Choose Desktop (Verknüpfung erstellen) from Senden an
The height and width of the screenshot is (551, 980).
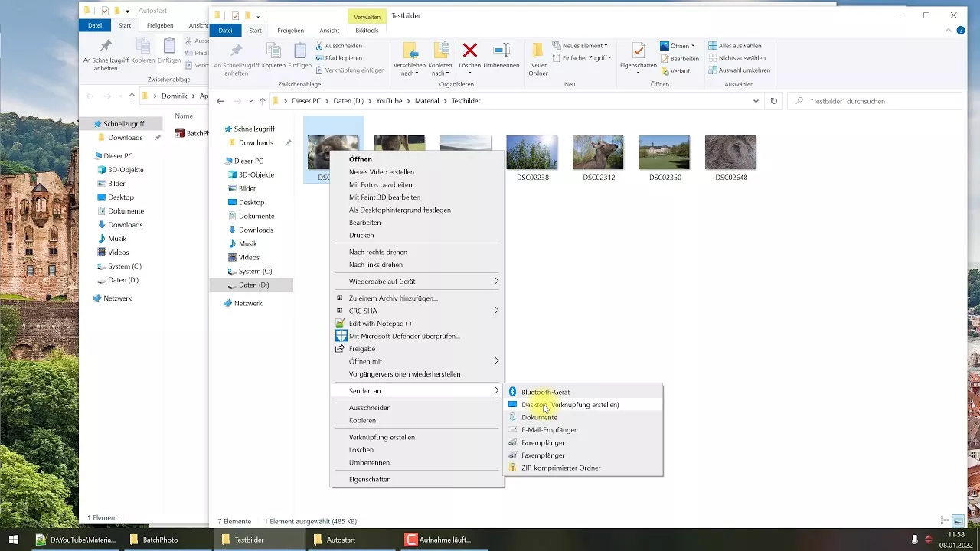[570, 404]
